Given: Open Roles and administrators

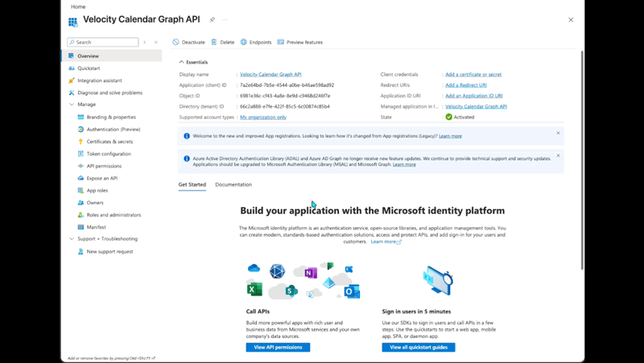Looking at the screenshot, I should [x=114, y=215].
